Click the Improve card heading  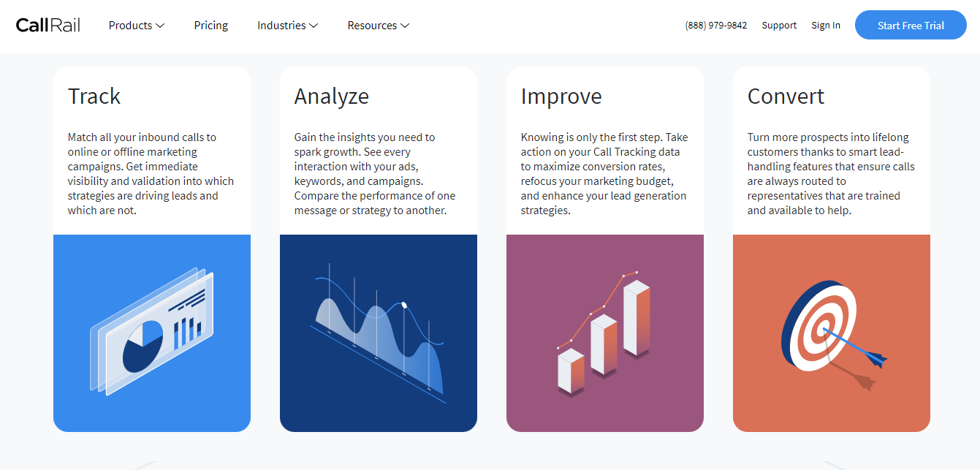pyautogui.click(x=561, y=96)
